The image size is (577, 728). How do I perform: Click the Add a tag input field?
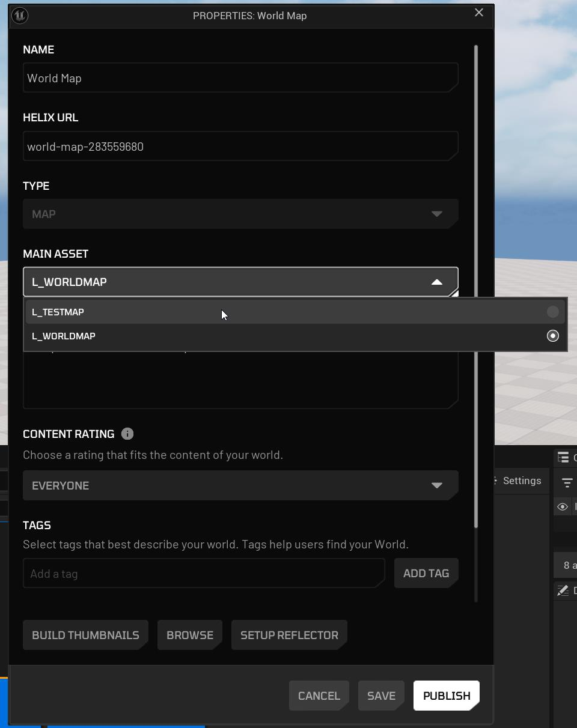[x=203, y=574]
